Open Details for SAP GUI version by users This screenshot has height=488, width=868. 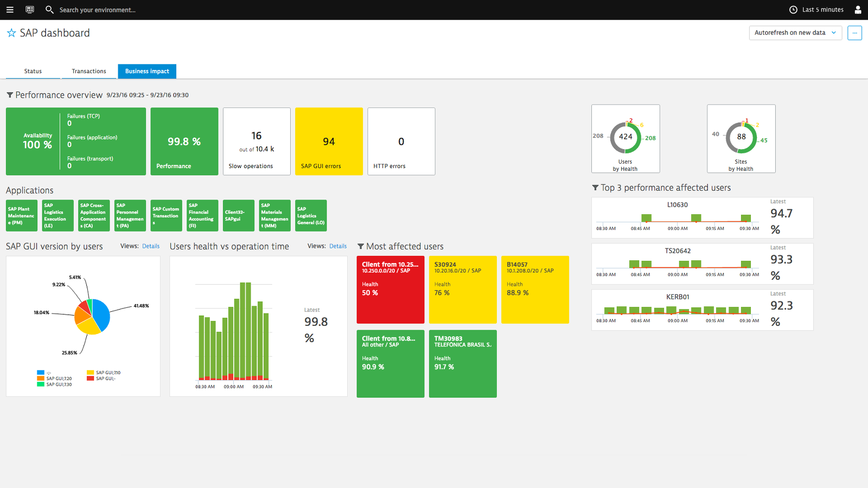151,246
